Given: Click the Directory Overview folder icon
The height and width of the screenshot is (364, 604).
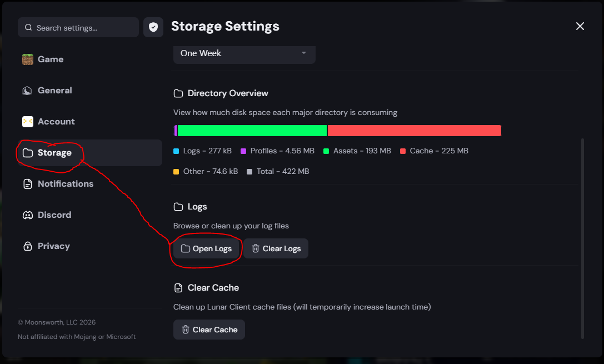Looking at the screenshot, I should click(178, 93).
